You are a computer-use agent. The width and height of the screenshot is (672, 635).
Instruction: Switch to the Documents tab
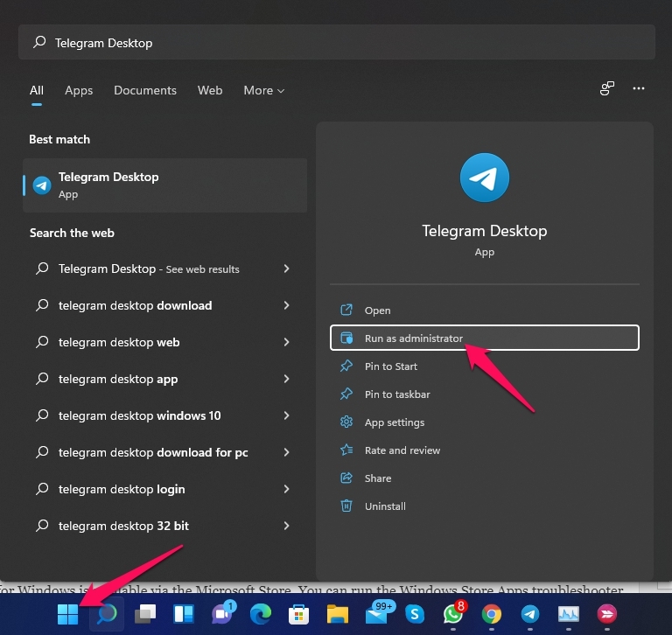tap(145, 90)
